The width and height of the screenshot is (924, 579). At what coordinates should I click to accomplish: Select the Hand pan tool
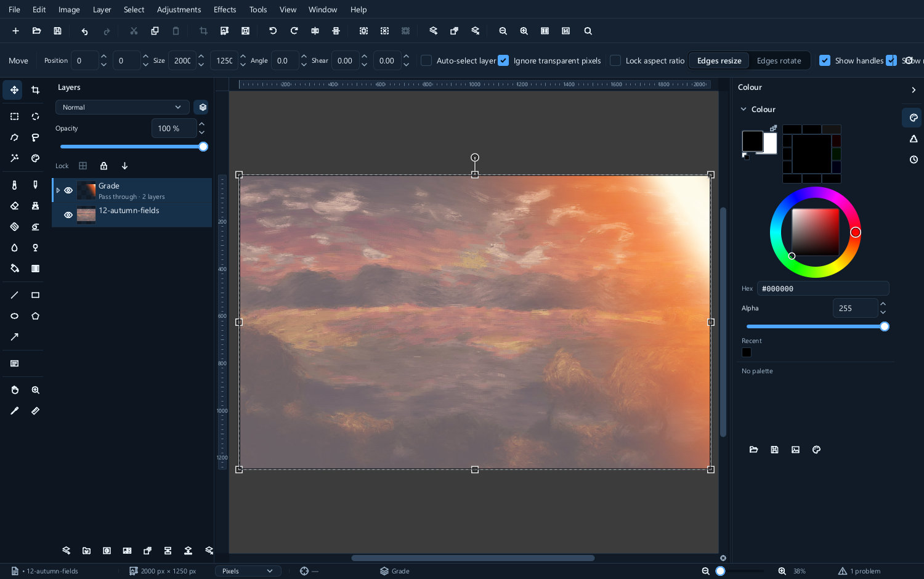coord(14,390)
